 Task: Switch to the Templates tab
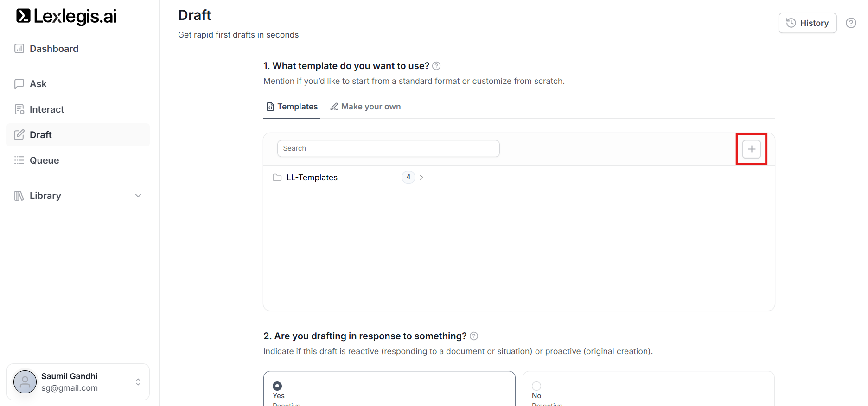coord(292,107)
